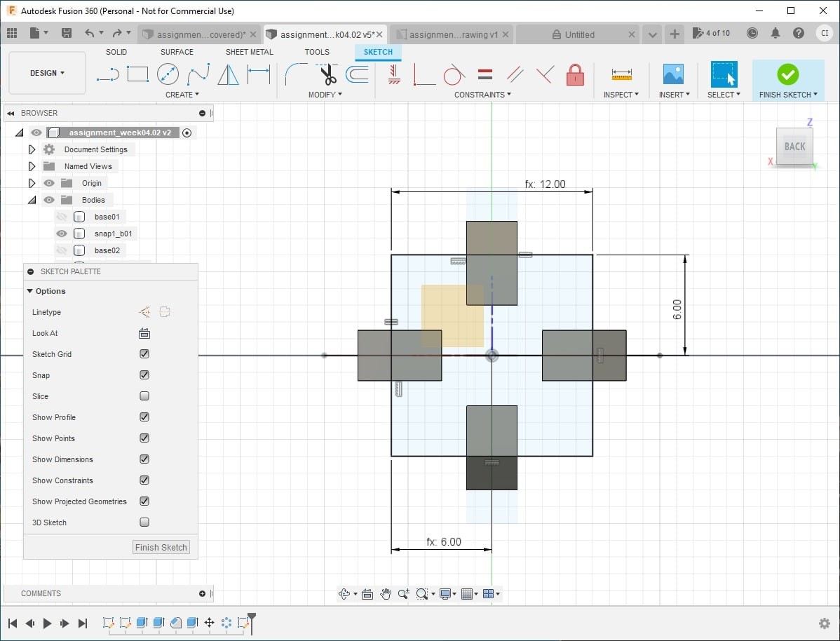840x641 pixels.
Task: Select the 2-Point Rectangle tool
Action: [x=137, y=74]
